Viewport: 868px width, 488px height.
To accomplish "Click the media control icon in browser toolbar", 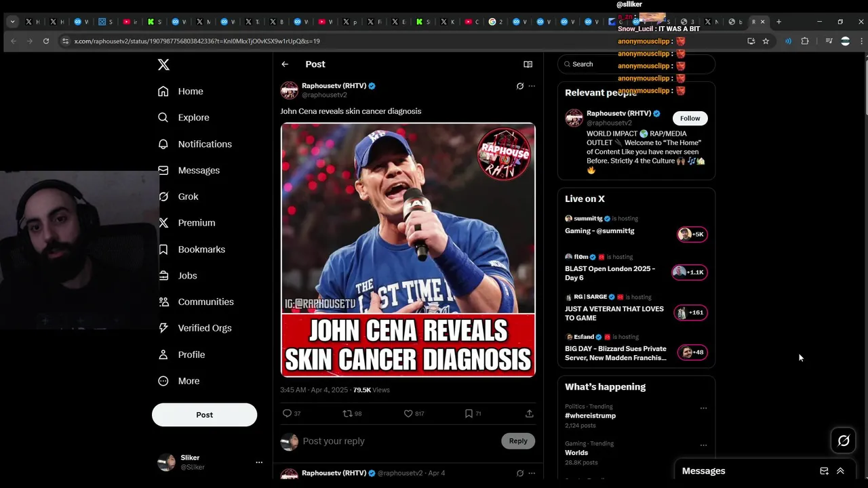I will [x=829, y=41].
